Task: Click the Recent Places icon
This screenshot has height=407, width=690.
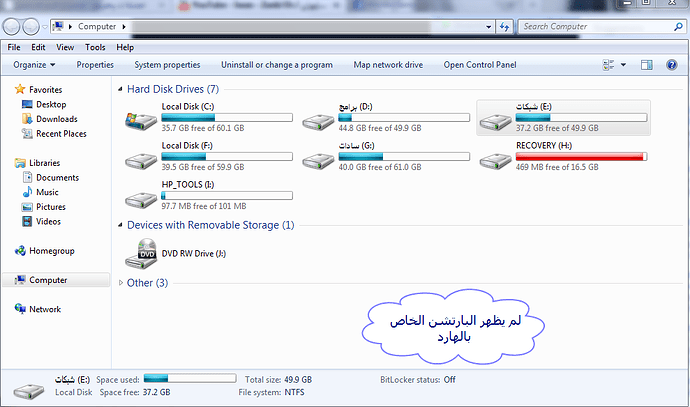Action: click(x=27, y=133)
